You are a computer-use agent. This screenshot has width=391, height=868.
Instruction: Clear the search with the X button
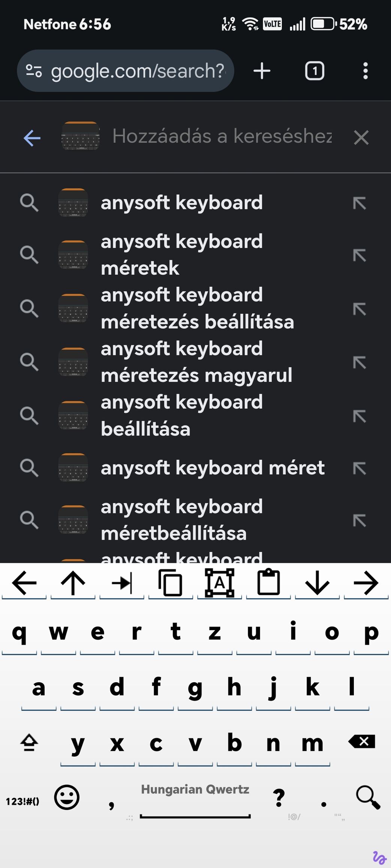pos(361,137)
